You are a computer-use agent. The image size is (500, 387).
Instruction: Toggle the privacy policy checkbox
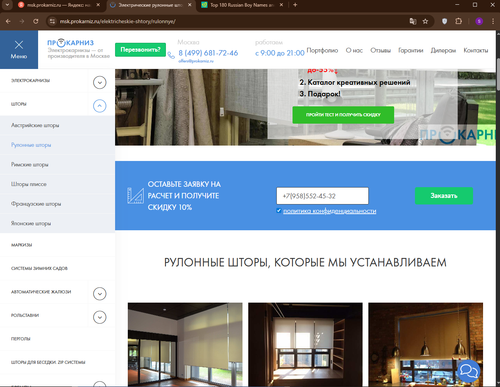279,210
